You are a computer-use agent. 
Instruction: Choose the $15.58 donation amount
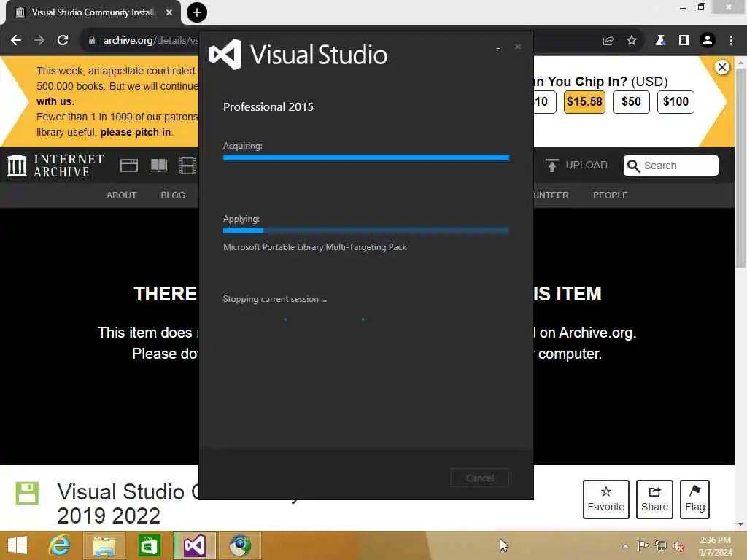pyautogui.click(x=584, y=101)
